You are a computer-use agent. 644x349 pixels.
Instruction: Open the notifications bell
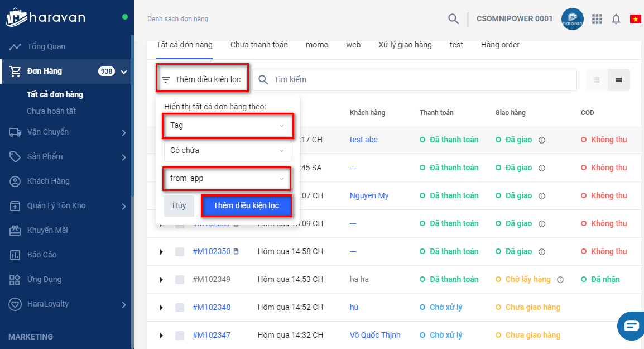[x=616, y=19]
